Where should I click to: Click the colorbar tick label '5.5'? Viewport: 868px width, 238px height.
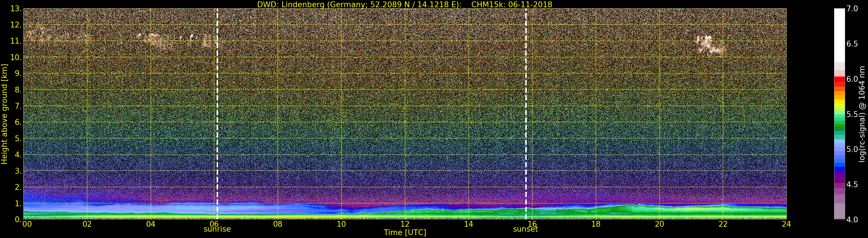(x=852, y=114)
